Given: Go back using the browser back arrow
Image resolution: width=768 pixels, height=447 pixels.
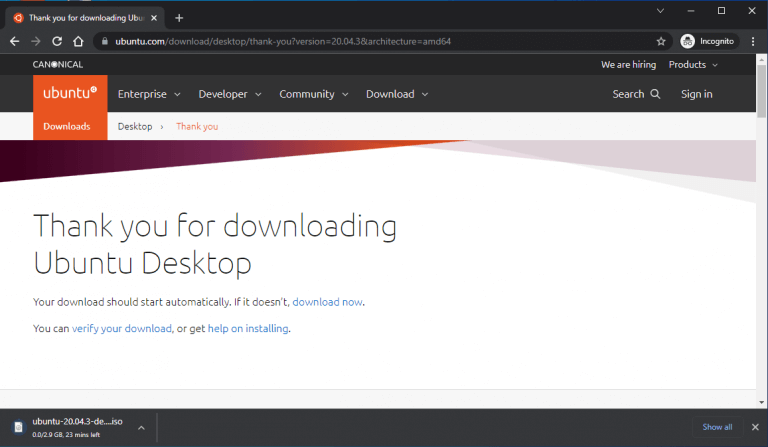Looking at the screenshot, I should (x=14, y=42).
